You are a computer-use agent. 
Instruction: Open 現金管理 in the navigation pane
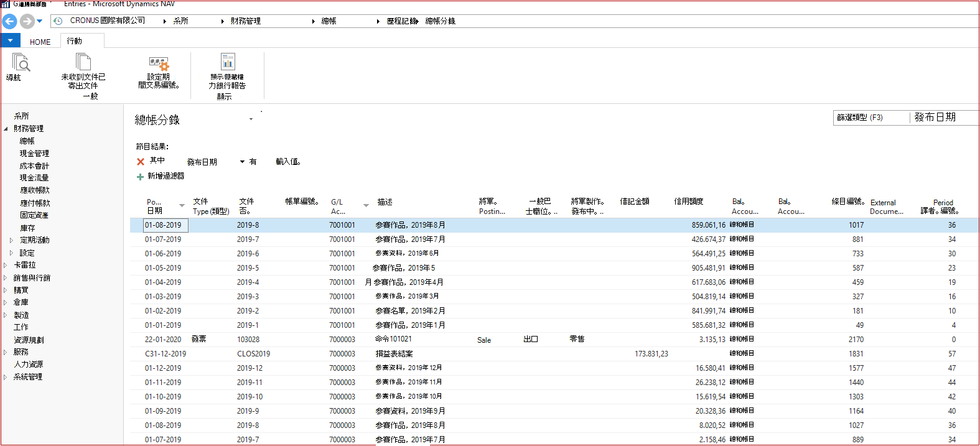tap(34, 153)
